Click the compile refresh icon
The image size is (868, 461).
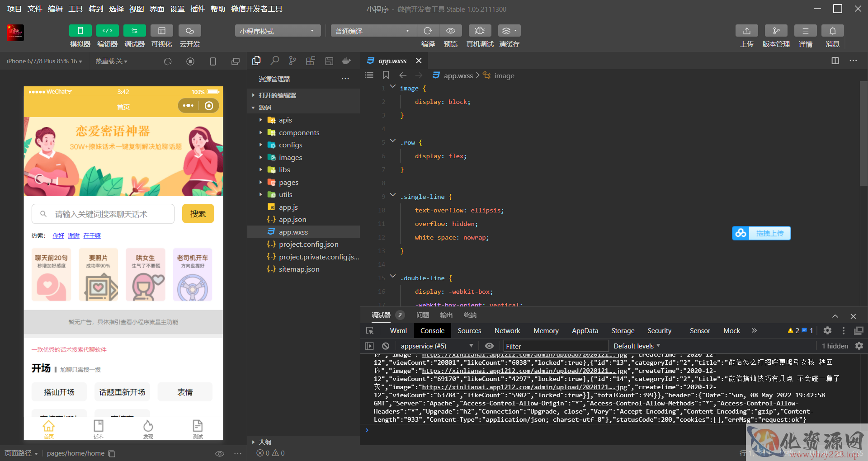[428, 31]
